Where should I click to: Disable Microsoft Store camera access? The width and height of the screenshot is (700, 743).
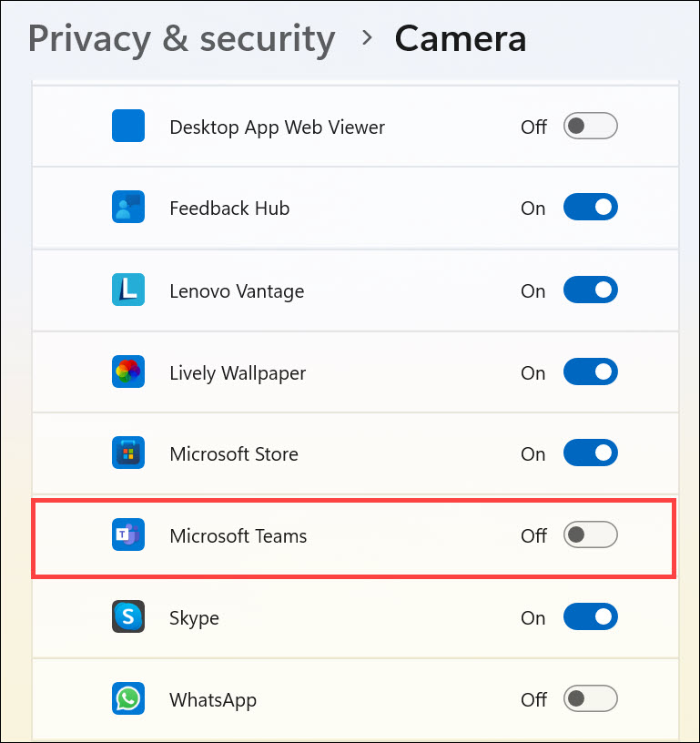tap(590, 453)
